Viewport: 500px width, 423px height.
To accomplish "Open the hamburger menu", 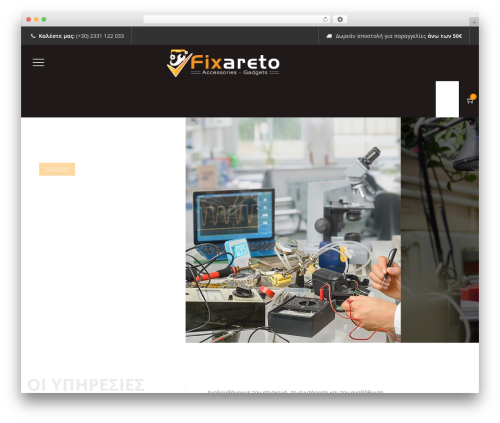I will tap(38, 62).
